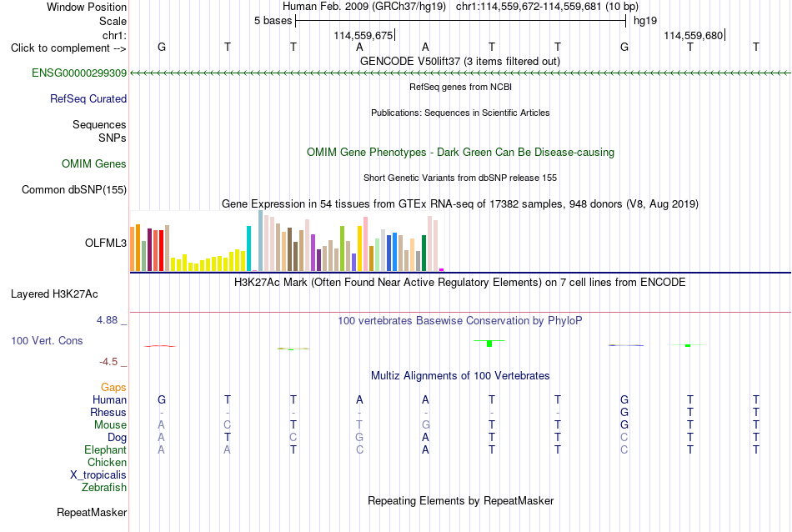Select the OLFML3 GTEx gene label
Image resolution: width=792 pixels, height=532 pixels.
(106, 243)
